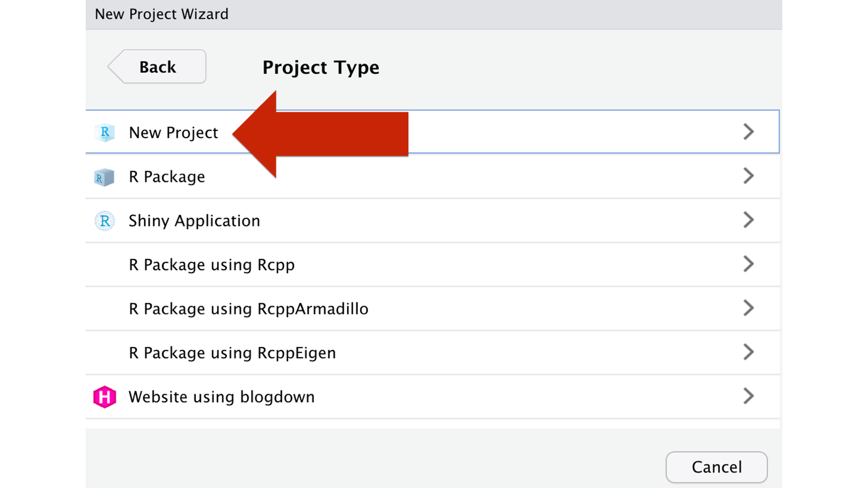Click the blogdown hexagon H icon
Image resolution: width=868 pixels, height=488 pixels.
pos(105,397)
